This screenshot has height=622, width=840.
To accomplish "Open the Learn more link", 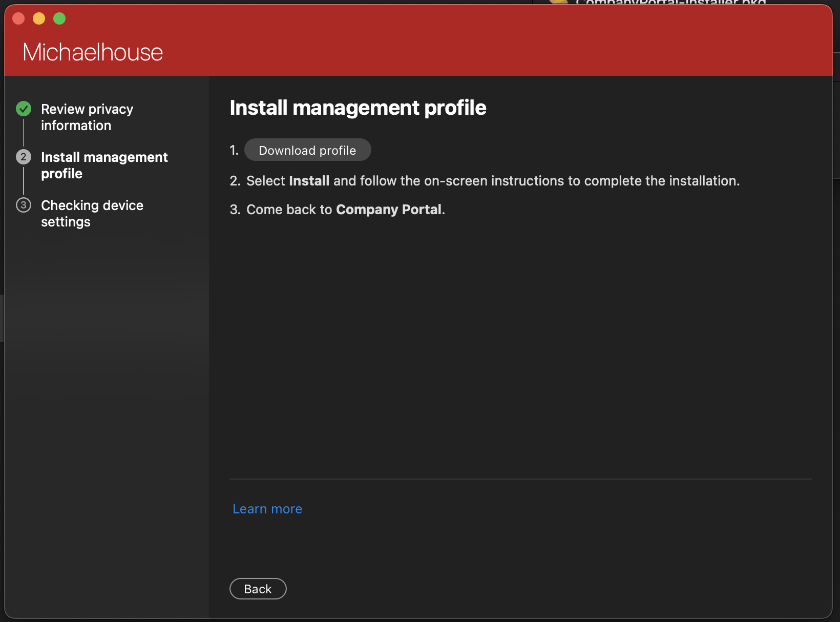I will tap(267, 509).
